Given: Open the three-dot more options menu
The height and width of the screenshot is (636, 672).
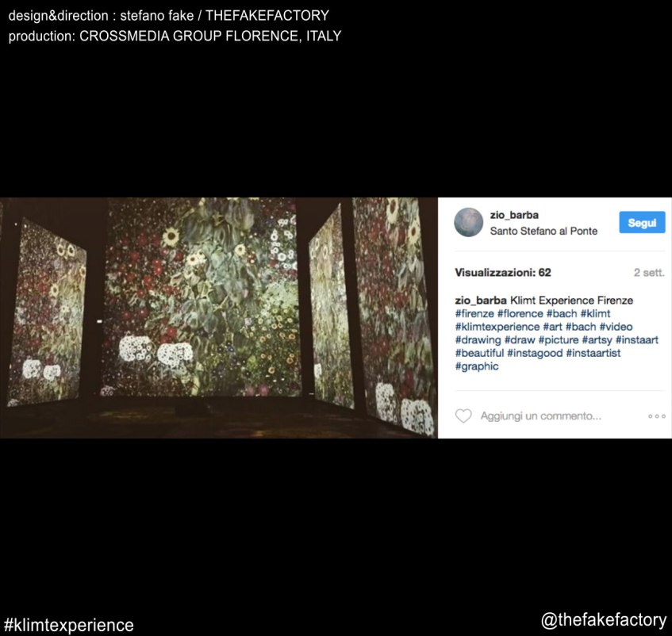Looking at the screenshot, I should tap(657, 416).
